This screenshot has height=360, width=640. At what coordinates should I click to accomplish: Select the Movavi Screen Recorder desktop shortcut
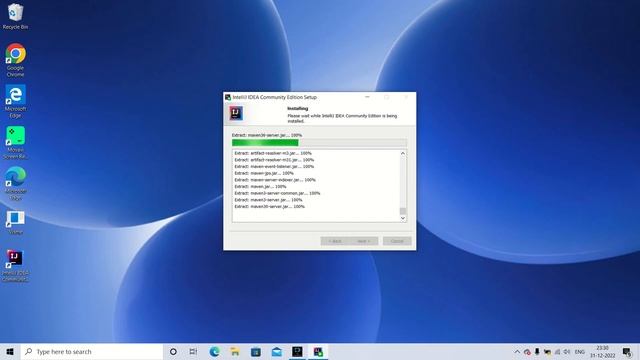pos(16,142)
